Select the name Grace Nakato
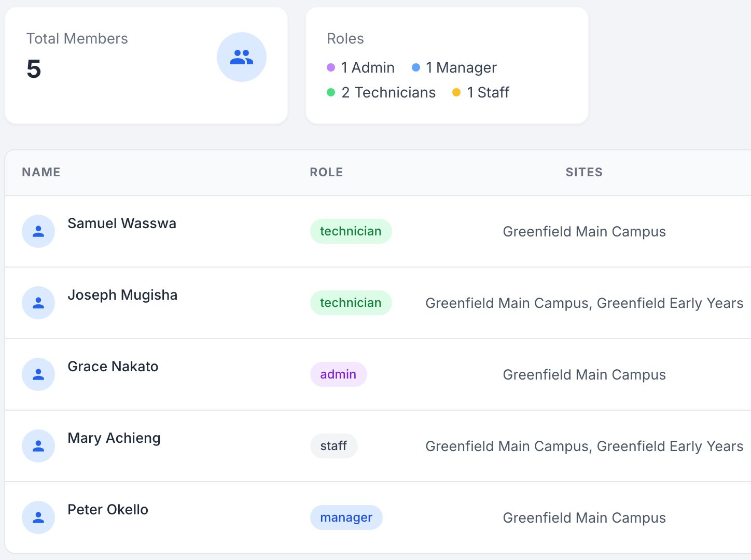 click(x=113, y=367)
